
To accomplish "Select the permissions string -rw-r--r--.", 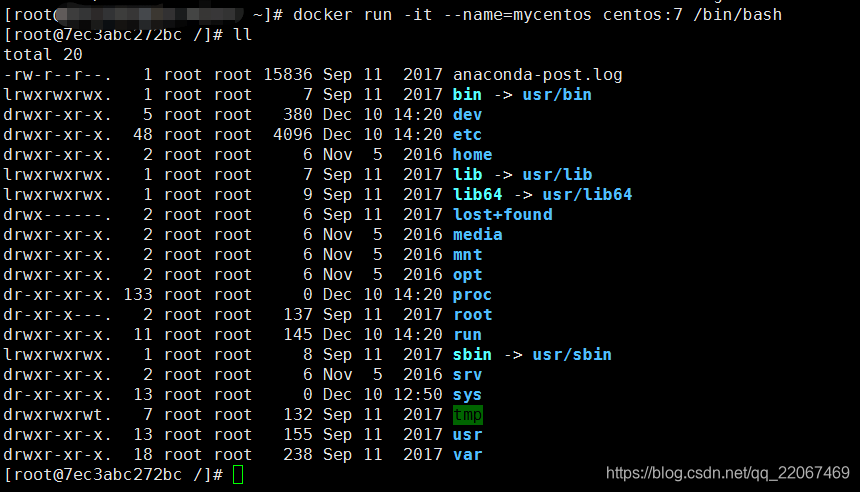I will point(58,75).
